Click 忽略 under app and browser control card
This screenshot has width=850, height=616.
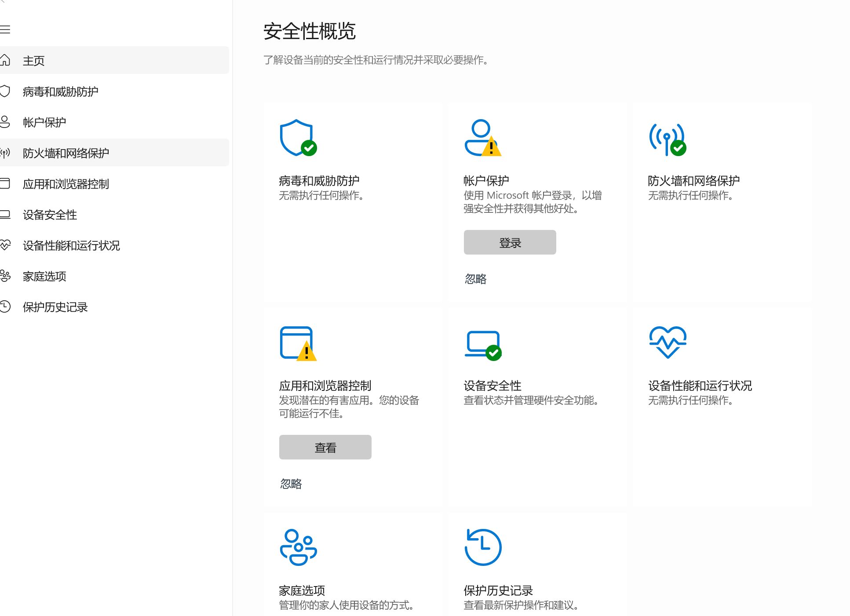pyautogui.click(x=291, y=484)
